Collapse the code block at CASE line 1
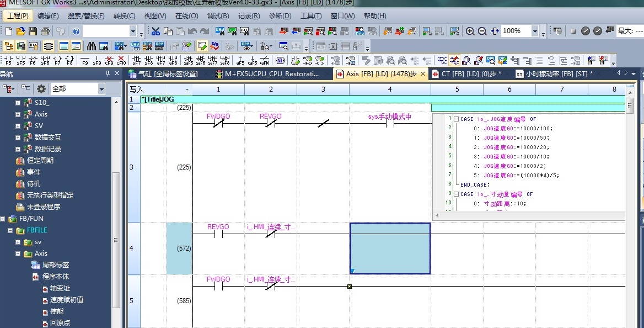 [455, 119]
